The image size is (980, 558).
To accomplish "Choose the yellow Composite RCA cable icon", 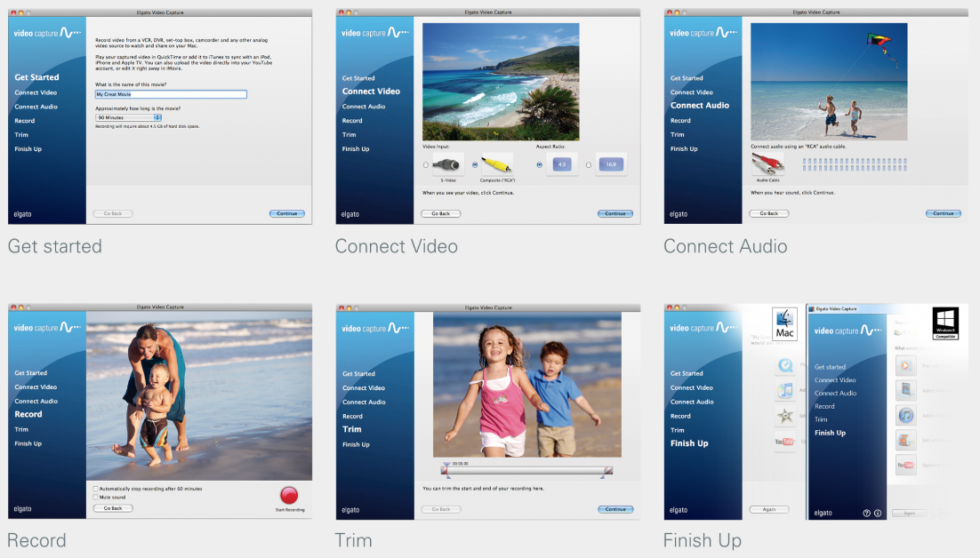I will point(496,163).
